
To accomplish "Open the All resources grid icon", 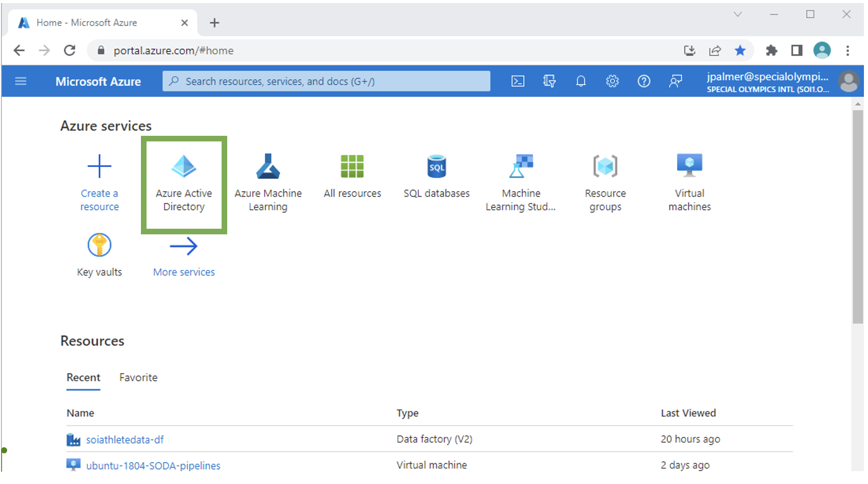I will [352, 166].
